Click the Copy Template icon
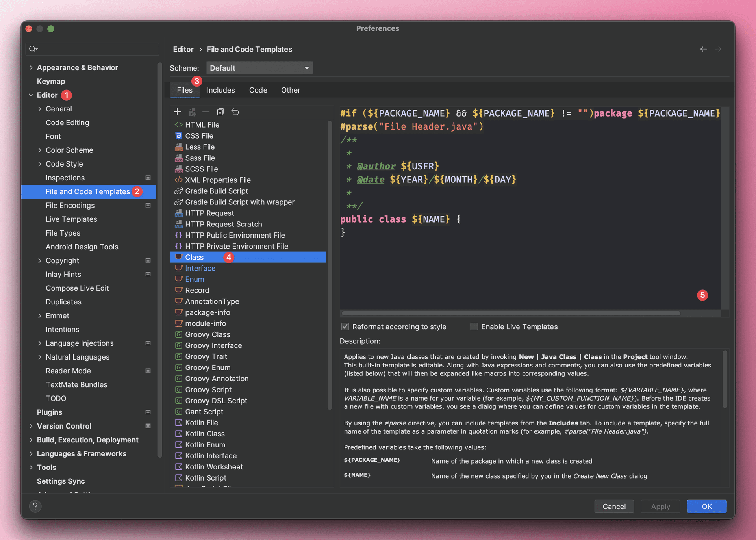The image size is (756, 540). (x=220, y=112)
